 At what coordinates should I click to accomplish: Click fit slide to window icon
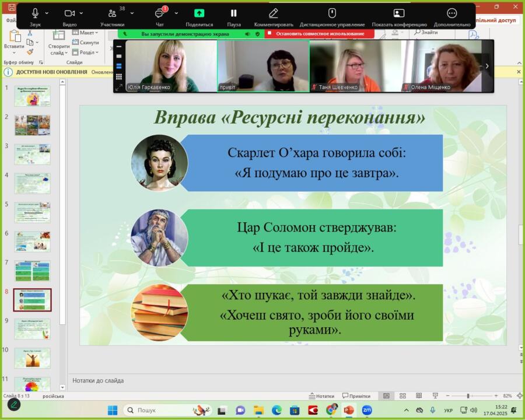point(520,396)
